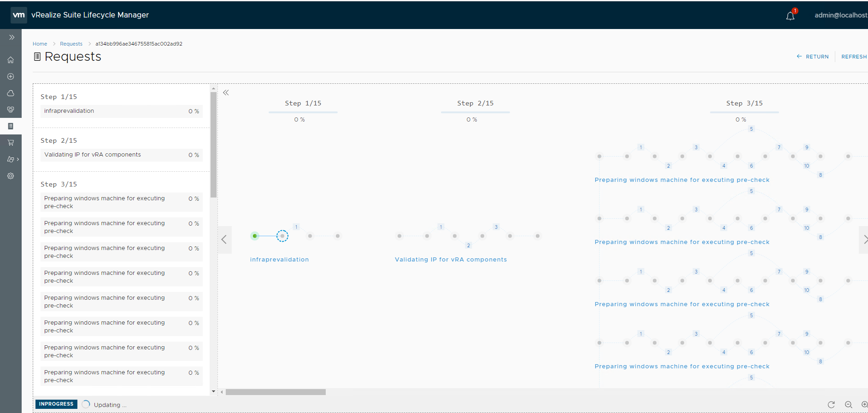Click the Step 1/15 heading in the step list
Image resolution: width=868 pixels, height=413 pixels.
tap(59, 97)
